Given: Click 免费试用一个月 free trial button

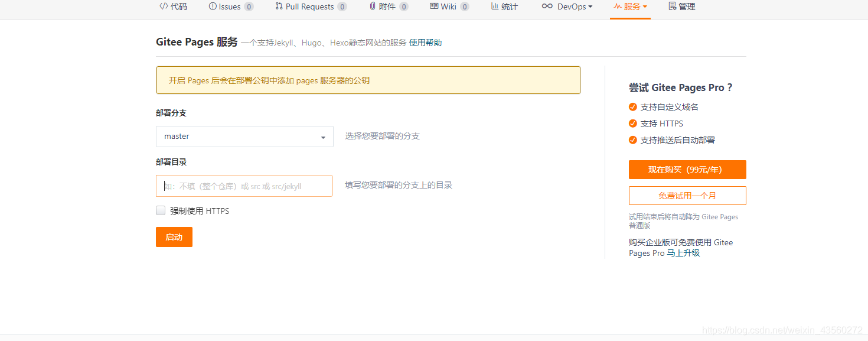Looking at the screenshot, I should 687,196.
